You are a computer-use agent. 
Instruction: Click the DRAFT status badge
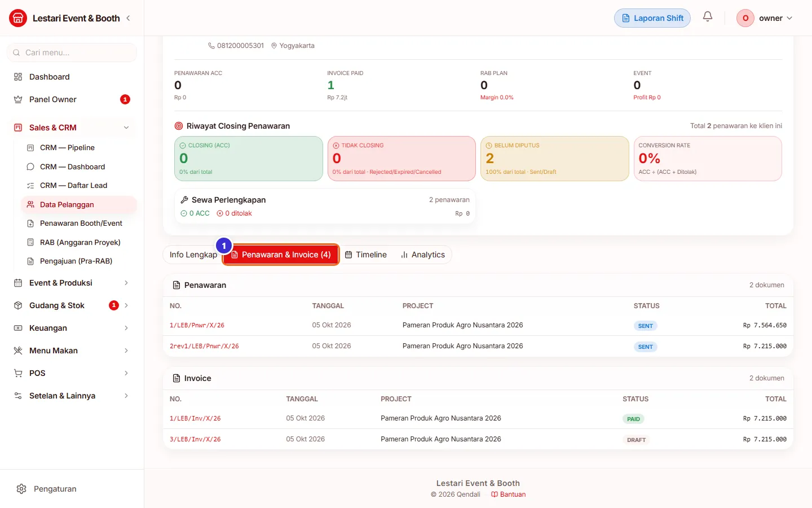click(636, 440)
